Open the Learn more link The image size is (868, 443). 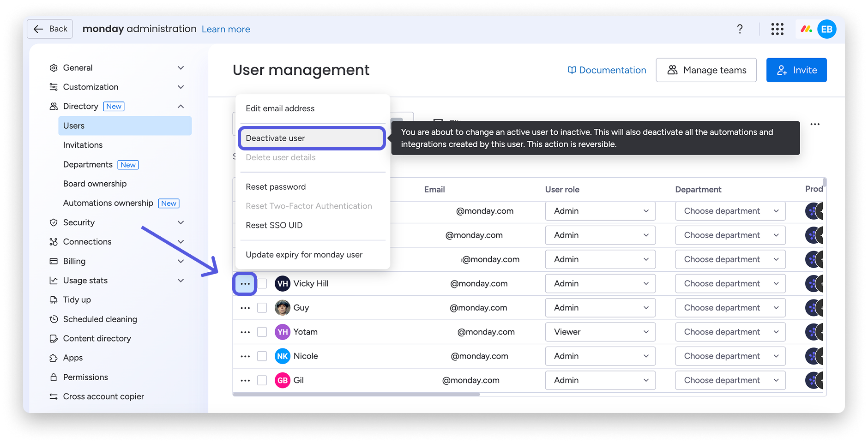click(x=226, y=30)
